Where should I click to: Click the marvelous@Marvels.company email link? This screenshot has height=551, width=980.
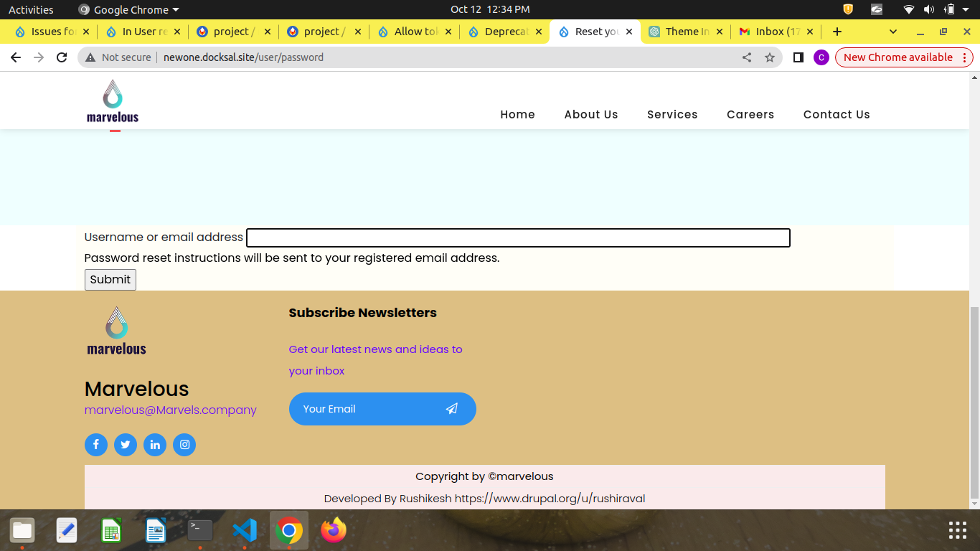click(x=170, y=410)
